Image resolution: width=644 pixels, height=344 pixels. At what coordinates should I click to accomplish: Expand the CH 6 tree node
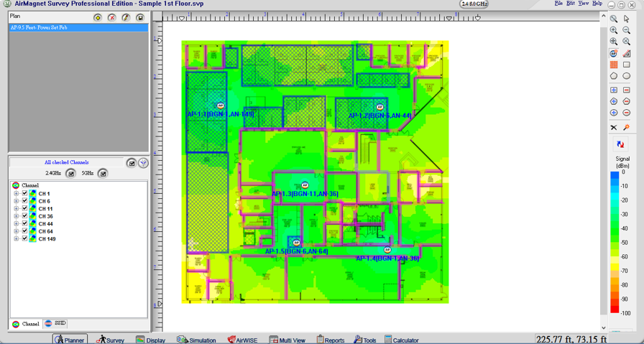pos(16,201)
